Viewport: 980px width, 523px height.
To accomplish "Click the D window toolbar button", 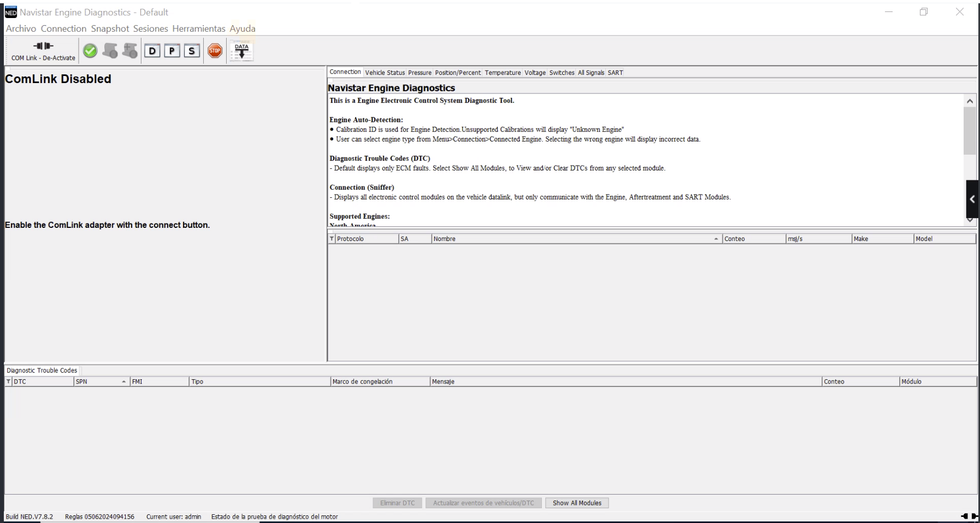I will pos(152,51).
